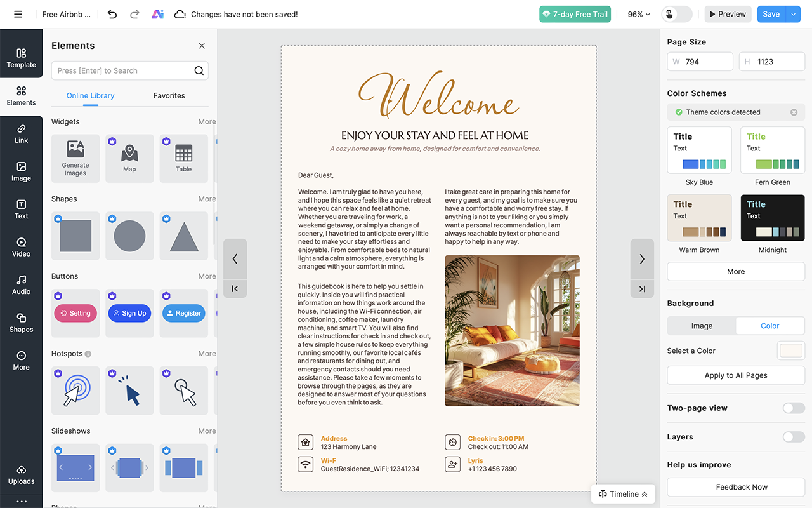Jump to the last page
The width and height of the screenshot is (812, 508).
click(642, 289)
